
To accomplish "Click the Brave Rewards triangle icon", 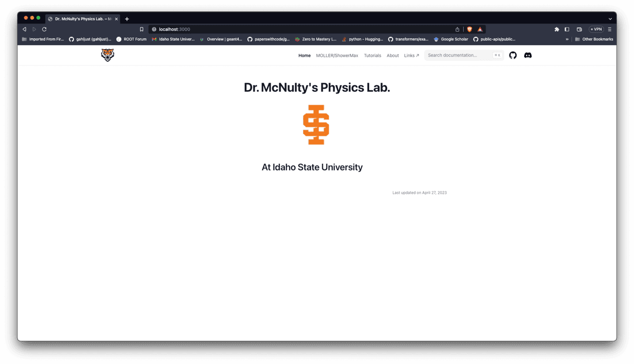I will click(480, 29).
